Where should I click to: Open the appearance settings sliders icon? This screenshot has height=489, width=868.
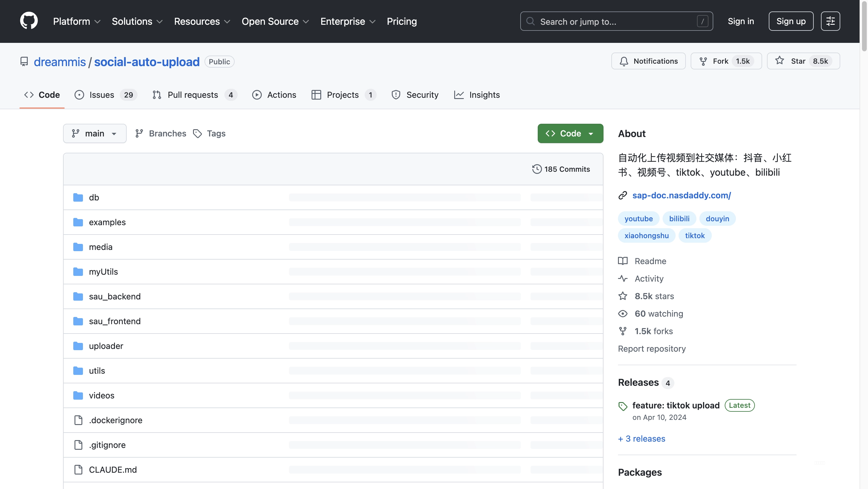(830, 21)
